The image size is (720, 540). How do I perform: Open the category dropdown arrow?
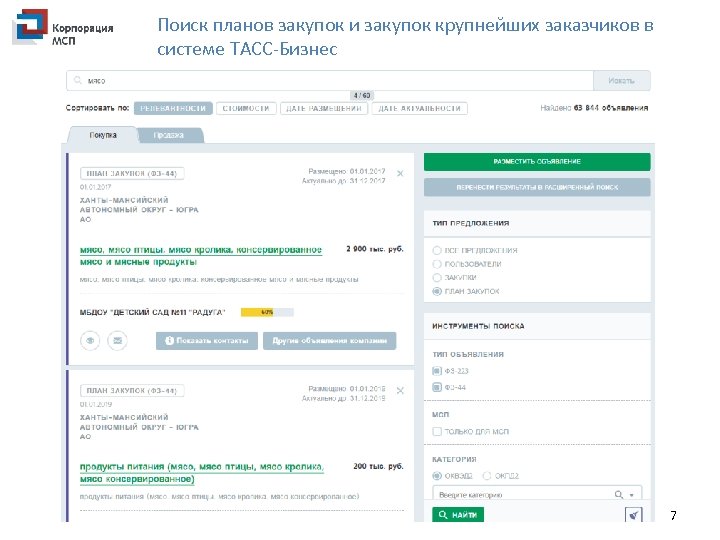(x=632, y=495)
